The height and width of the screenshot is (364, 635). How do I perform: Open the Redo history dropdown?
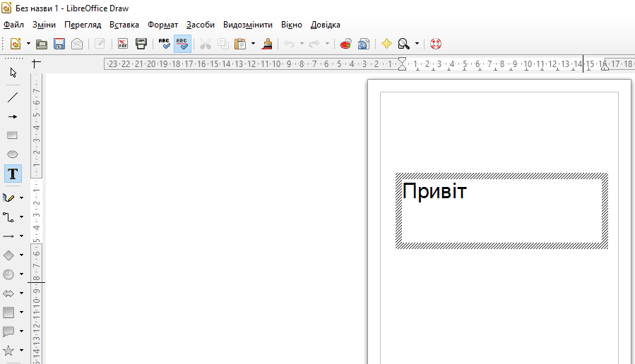pos(327,44)
